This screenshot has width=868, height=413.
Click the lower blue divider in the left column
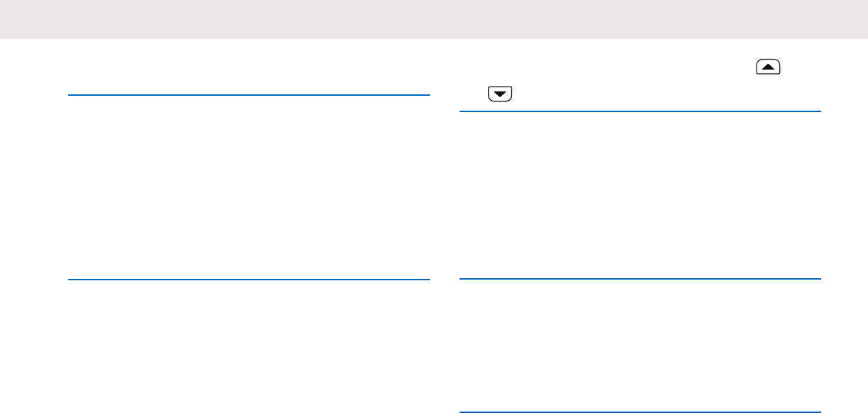[249, 280]
